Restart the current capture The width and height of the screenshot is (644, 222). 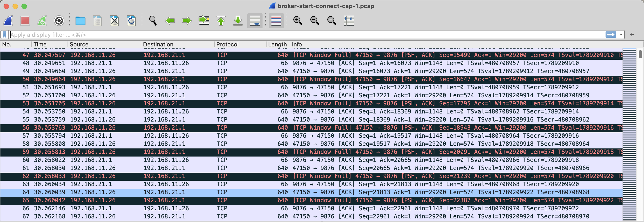pyautogui.click(x=42, y=21)
